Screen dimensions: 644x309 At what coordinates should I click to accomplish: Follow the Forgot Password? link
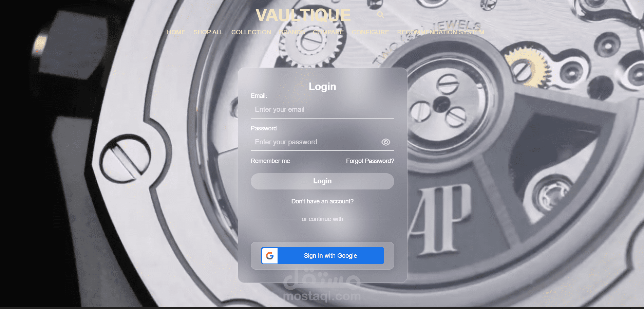click(370, 161)
